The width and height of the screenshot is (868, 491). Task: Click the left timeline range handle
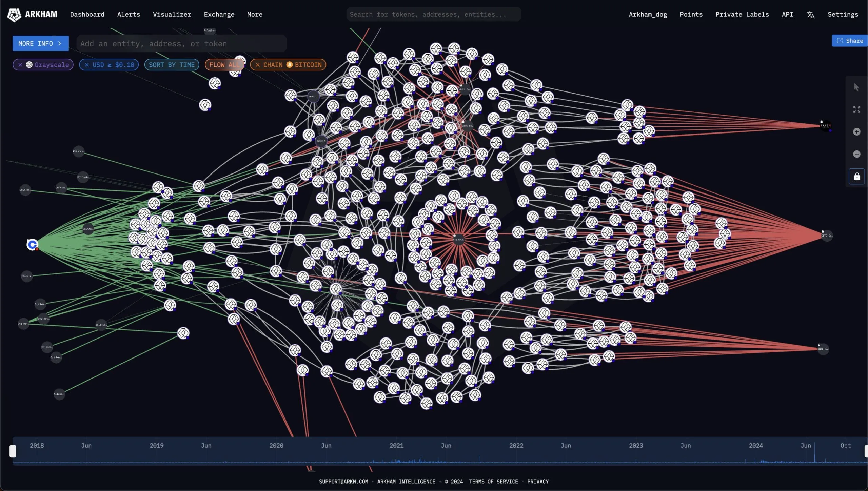point(13,451)
